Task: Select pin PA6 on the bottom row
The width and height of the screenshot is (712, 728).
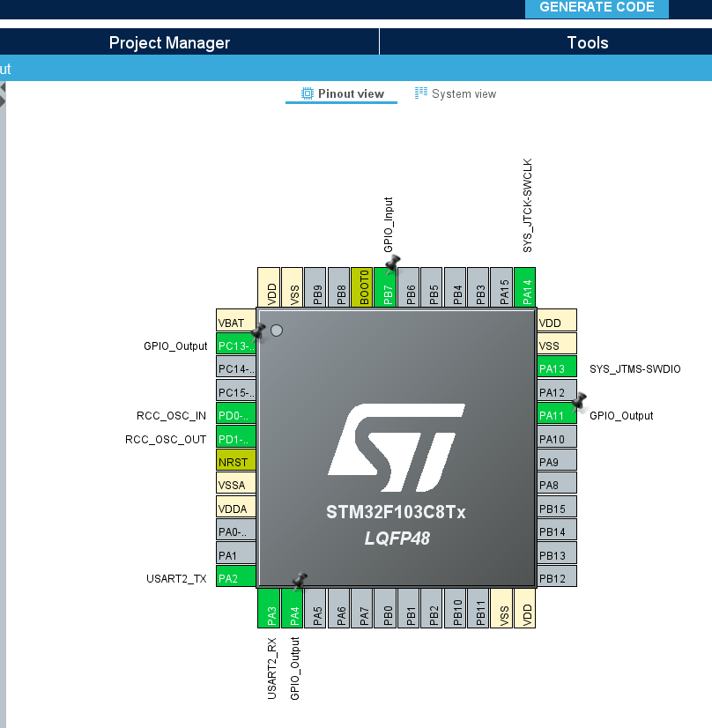Action: pyautogui.click(x=338, y=608)
